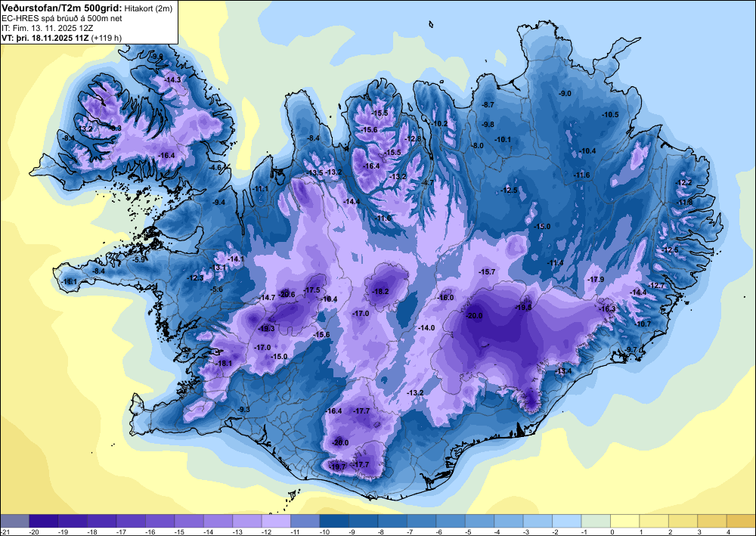The width and height of the screenshot is (756, 536).
Task: Click the temperature label '-12.8'
Action: pyautogui.click(x=414, y=139)
